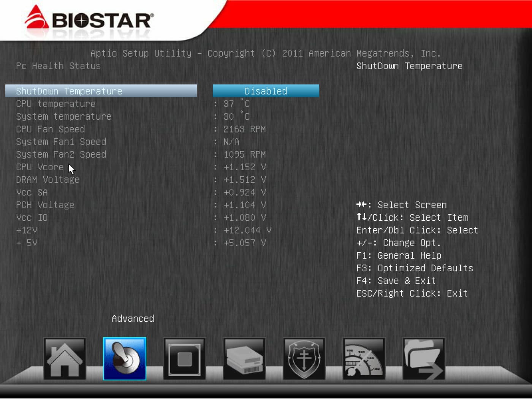This screenshot has width=532, height=399.
Task: Click the F1: General Help line
Action: (399, 256)
